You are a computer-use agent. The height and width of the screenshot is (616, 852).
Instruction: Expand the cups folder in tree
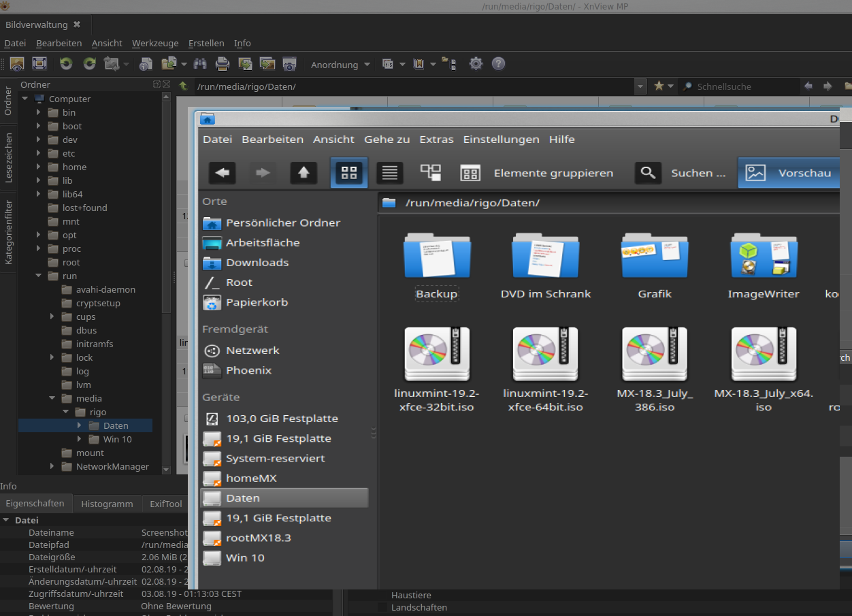pos(52,317)
